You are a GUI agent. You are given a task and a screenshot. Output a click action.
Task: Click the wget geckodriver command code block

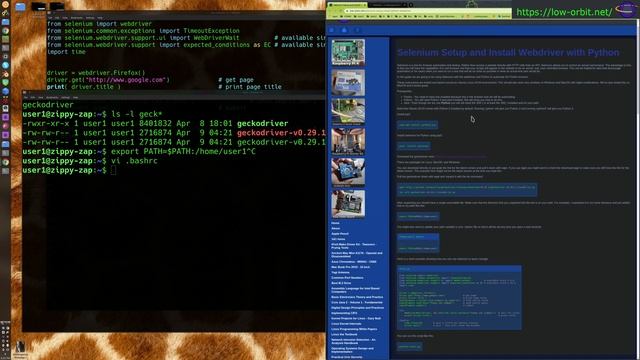click(467, 189)
